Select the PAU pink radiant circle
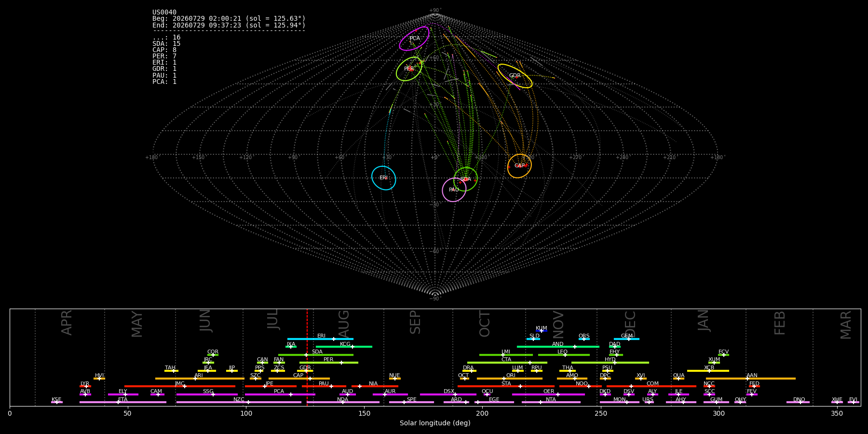The width and height of the screenshot is (868, 434). click(454, 190)
